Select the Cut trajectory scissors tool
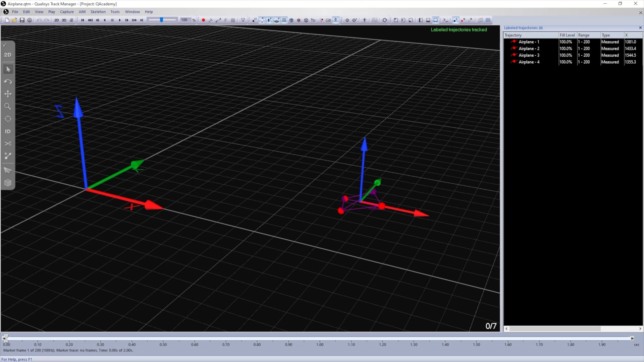 click(x=8, y=144)
